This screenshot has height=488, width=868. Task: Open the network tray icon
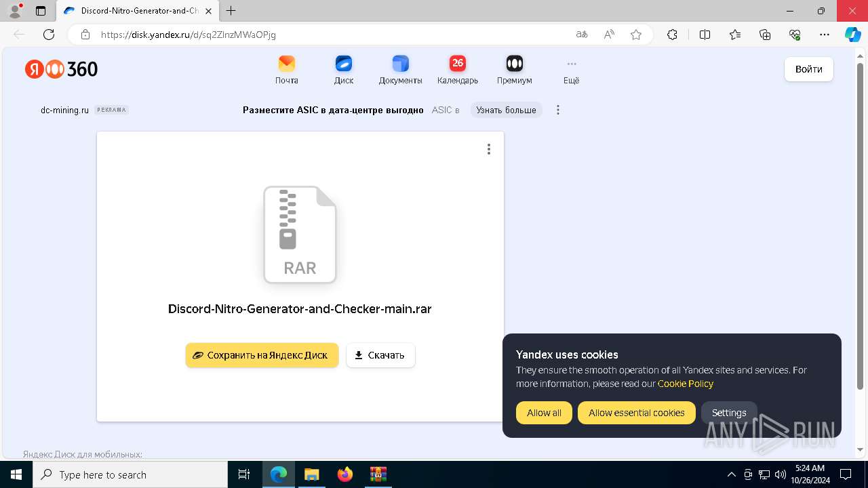(764, 474)
